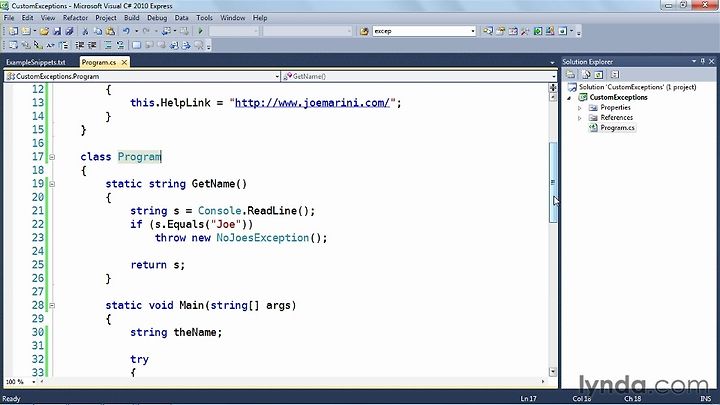720x405 pixels.
Task: Click the Increase Line Indent icon
Action: click(x=92, y=45)
